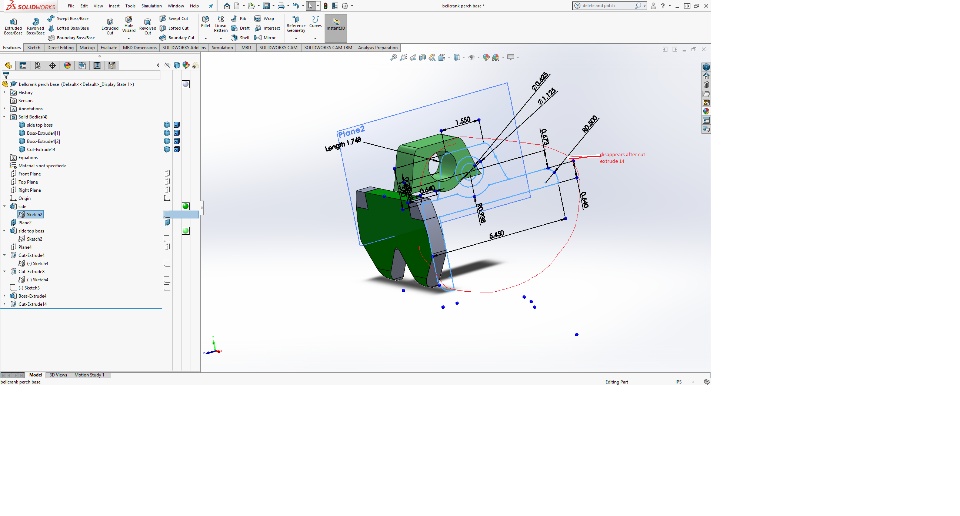The image size is (960, 516).
Task: Open the FeatureManager design tree tab
Action: pyautogui.click(x=8, y=65)
